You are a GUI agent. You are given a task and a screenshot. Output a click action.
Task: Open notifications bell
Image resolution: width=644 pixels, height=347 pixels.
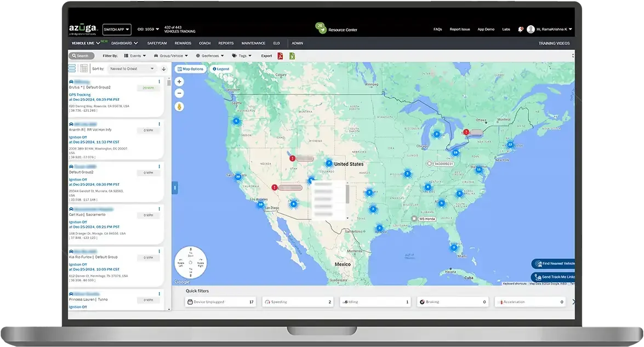(x=520, y=29)
